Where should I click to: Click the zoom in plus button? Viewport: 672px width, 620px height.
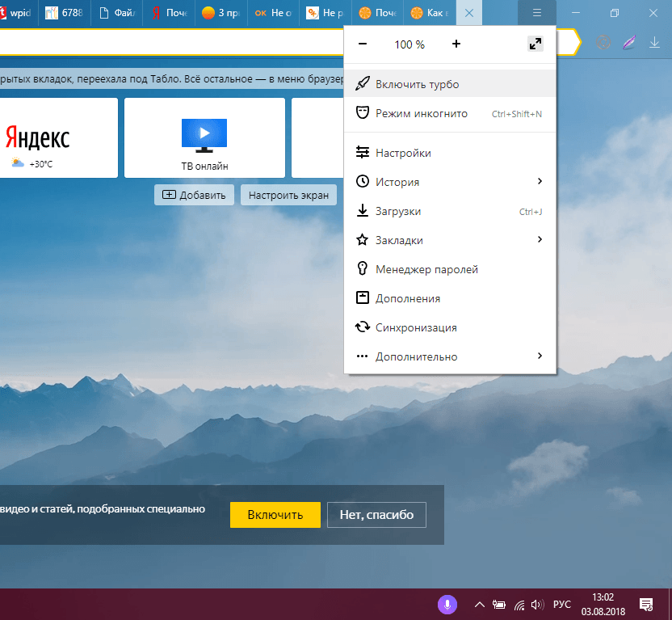[x=456, y=44]
